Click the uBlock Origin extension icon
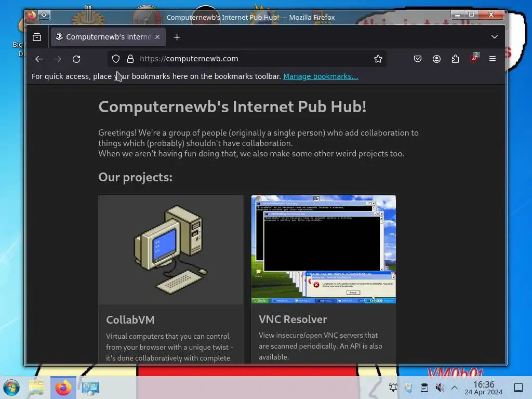The height and width of the screenshot is (399, 532). point(474,58)
